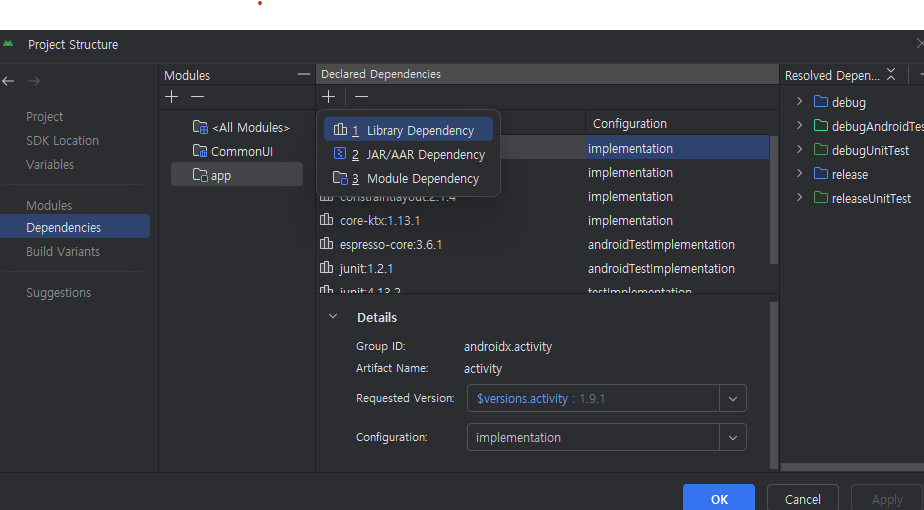Open the Configuration dropdown in Details

733,437
